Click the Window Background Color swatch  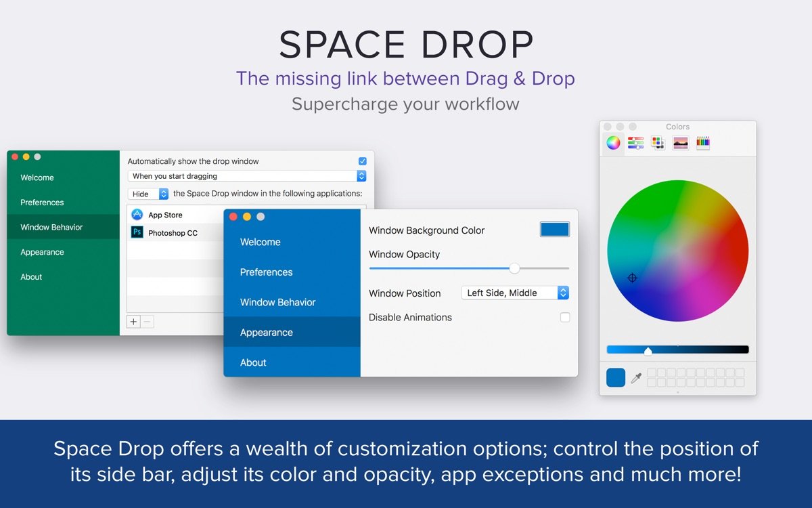pyautogui.click(x=554, y=229)
